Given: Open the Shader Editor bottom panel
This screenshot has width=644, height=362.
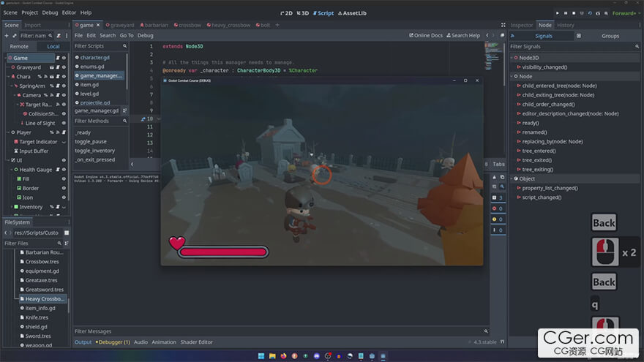Looking at the screenshot, I should click(x=196, y=342).
